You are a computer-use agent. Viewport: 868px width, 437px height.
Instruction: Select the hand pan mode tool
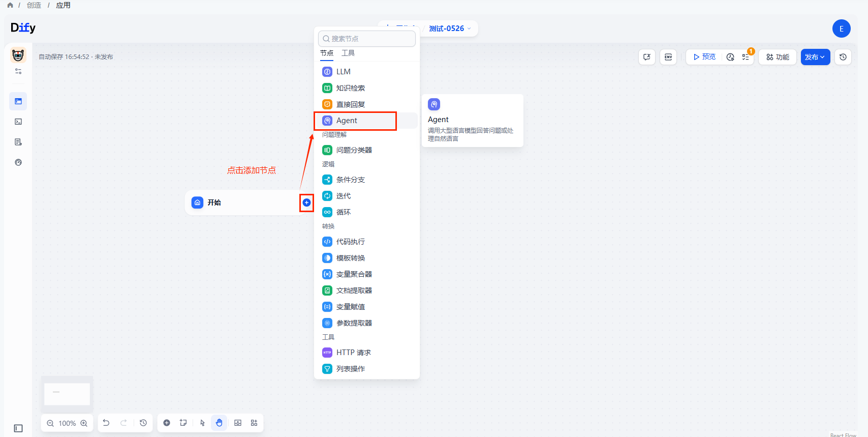coord(219,423)
